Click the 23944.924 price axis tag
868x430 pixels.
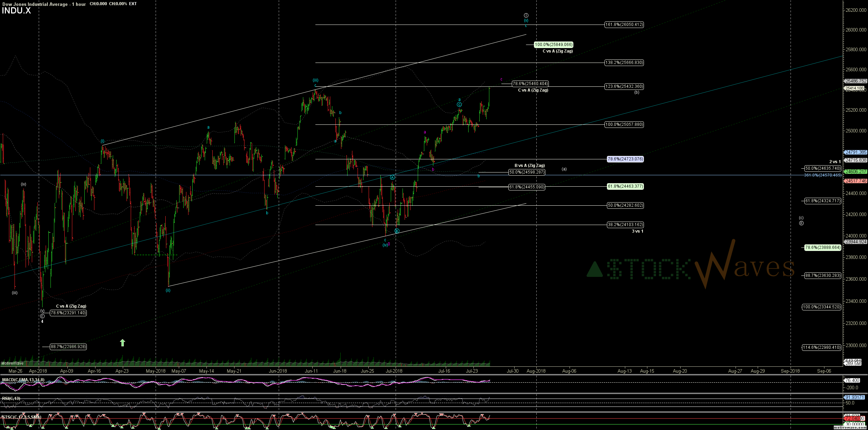856,242
